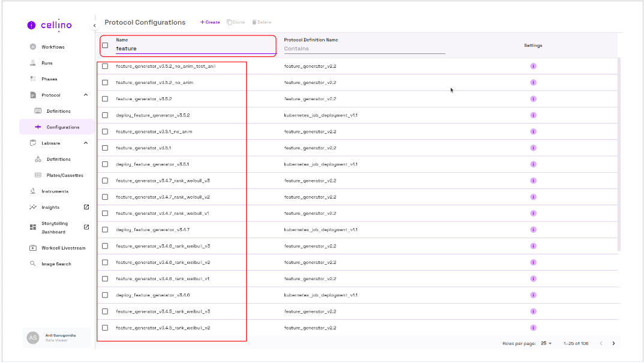Click the Instruments microscope icon
Screen dimensions: 644x363
pyautogui.click(x=33, y=191)
